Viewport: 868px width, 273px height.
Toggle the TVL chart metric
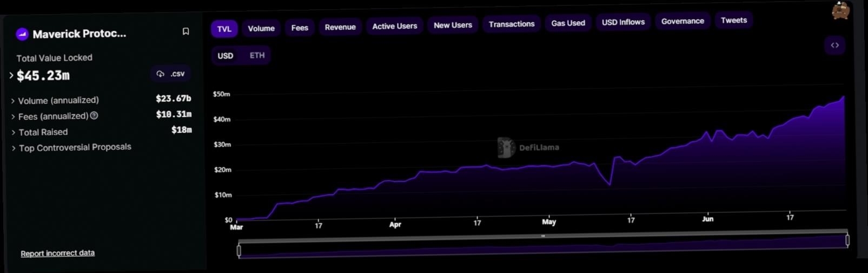pos(224,29)
